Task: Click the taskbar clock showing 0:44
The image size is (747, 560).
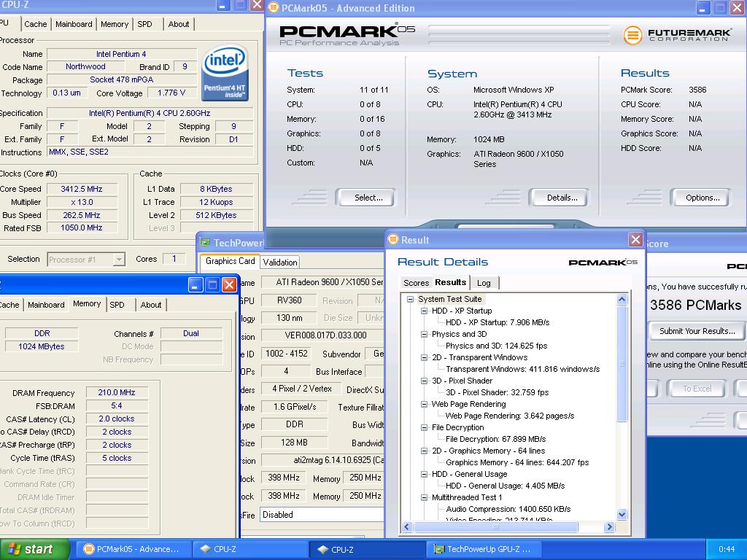Action: (727, 550)
